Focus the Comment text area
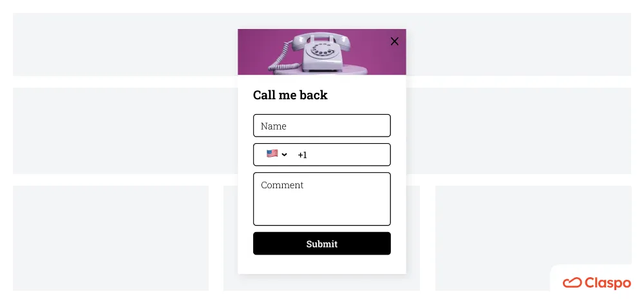This screenshot has height=303, width=644. [x=321, y=199]
